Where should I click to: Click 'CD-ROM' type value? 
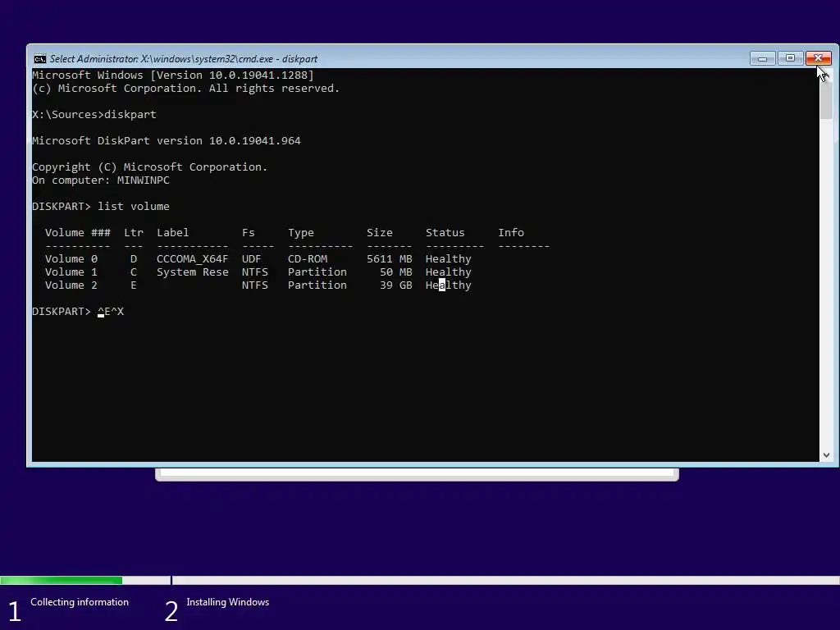(x=307, y=258)
